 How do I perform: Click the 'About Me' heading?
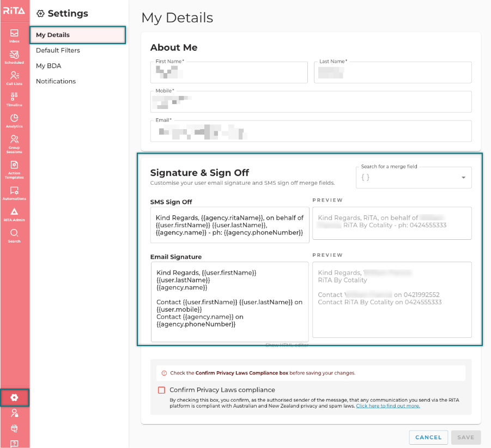click(x=174, y=47)
